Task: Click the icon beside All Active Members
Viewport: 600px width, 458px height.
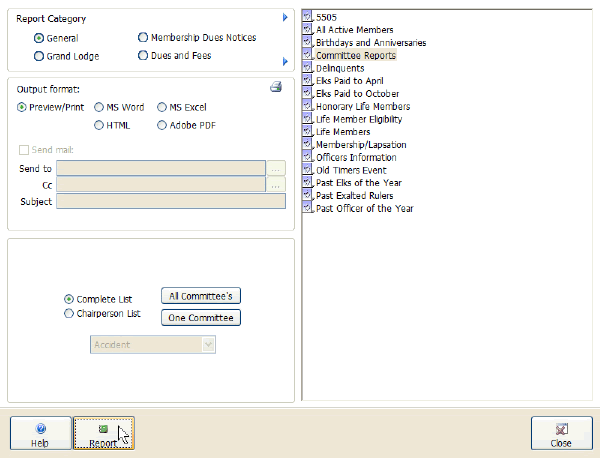Action: pyautogui.click(x=307, y=31)
